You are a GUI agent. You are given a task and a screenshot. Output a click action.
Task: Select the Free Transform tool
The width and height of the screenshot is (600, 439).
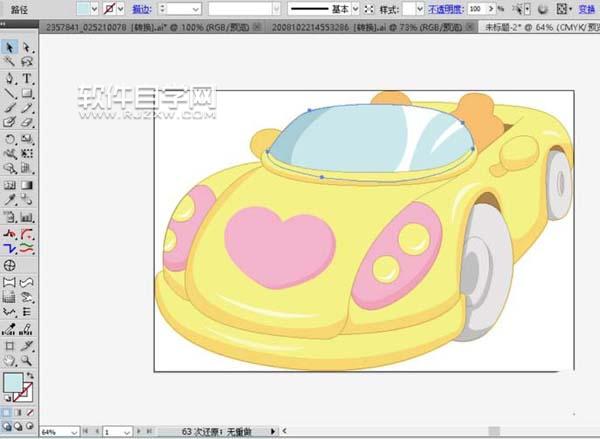[x=27, y=153]
